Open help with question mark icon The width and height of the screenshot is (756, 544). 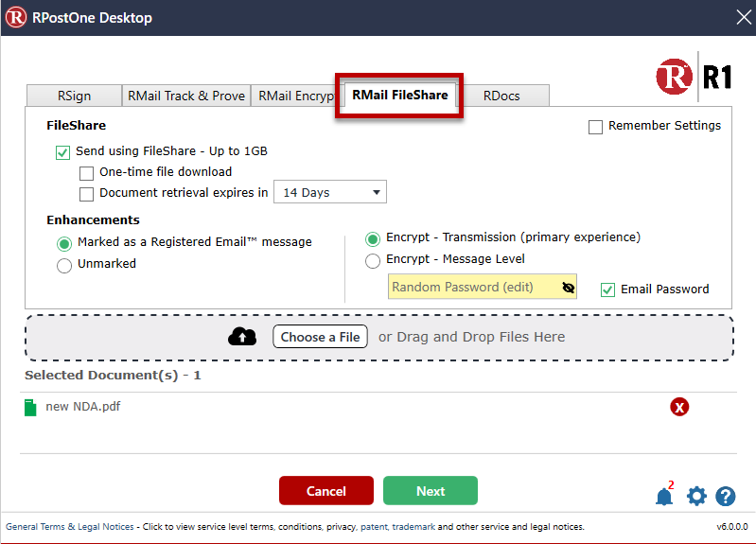pyautogui.click(x=725, y=496)
